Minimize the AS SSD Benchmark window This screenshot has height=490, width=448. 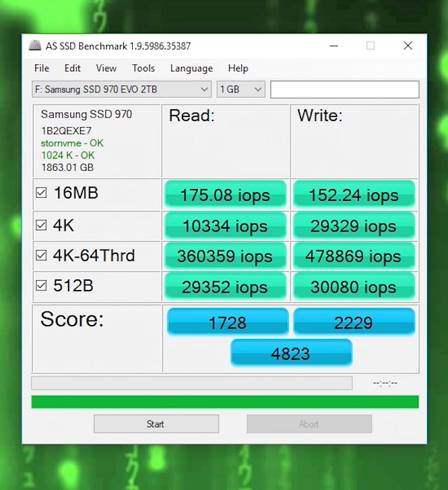click(334, 46)
